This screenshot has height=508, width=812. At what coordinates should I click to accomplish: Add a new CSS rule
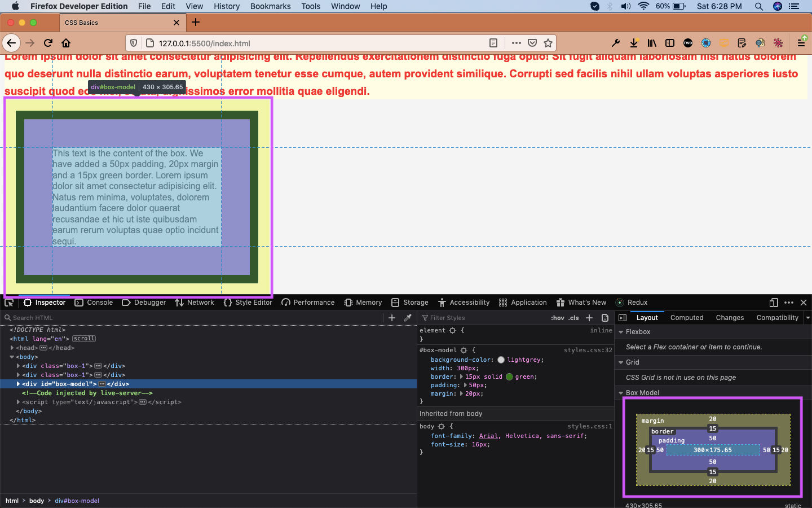tap(589, 318)
